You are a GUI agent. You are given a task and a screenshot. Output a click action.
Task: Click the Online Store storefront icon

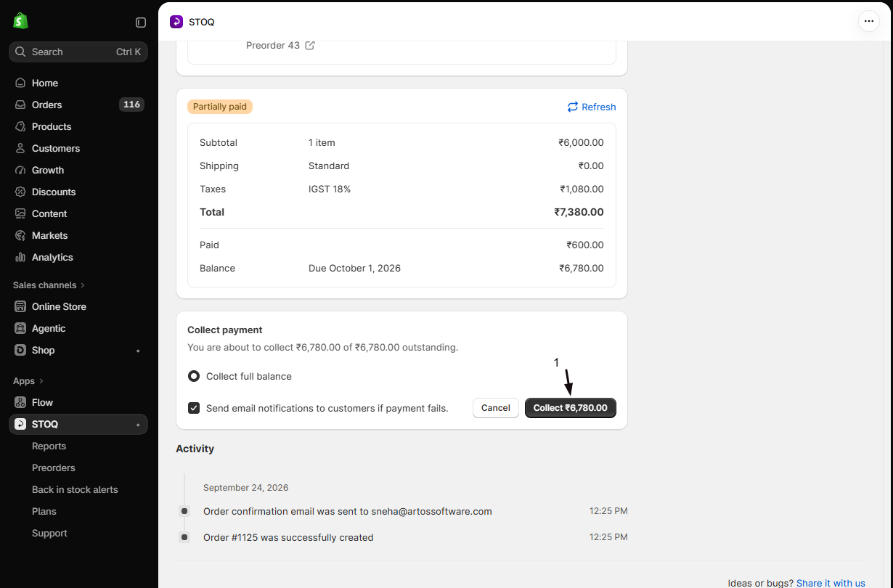pyautogui.click(x=20, y=306)
